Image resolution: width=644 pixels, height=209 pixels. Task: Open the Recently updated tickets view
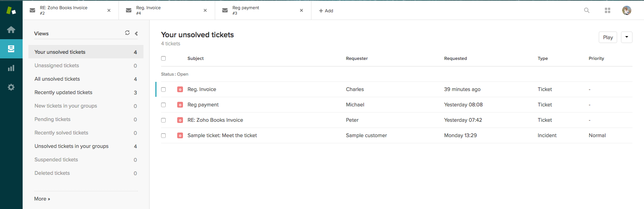63,92
